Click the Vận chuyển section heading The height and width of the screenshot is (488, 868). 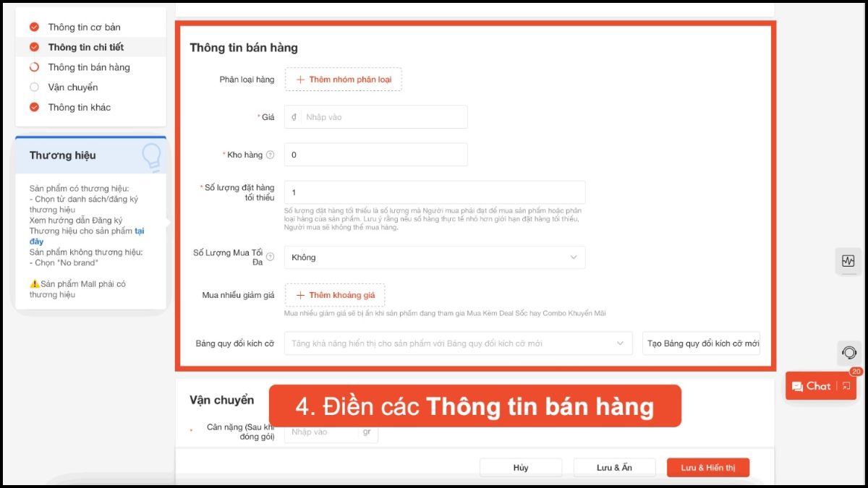point(222,400)
